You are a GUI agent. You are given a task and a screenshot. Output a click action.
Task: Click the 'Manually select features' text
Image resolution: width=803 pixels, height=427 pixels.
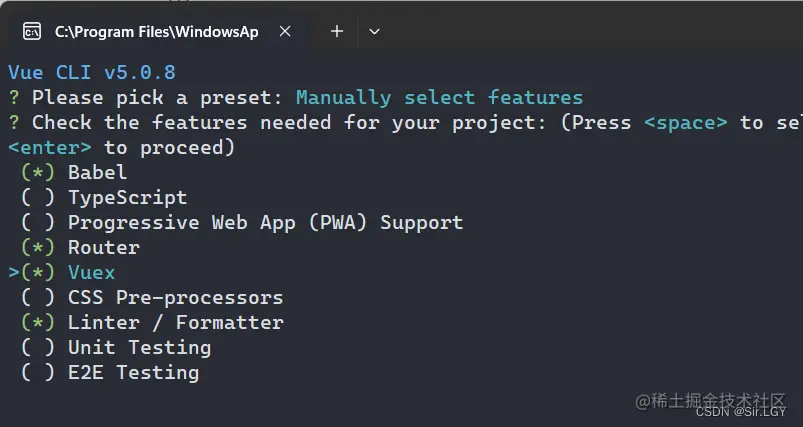click(439, 98)
